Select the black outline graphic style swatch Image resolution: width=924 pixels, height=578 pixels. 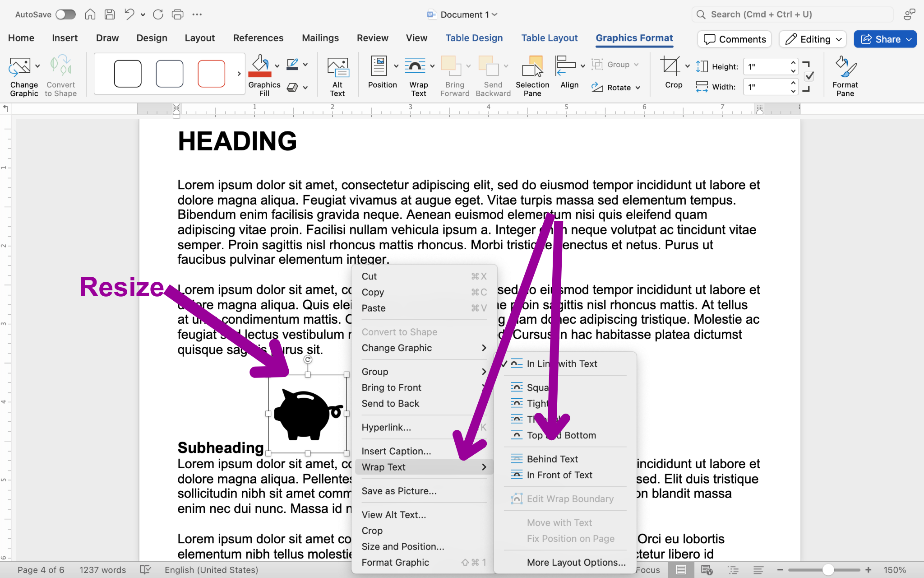[x=128, y=74]
